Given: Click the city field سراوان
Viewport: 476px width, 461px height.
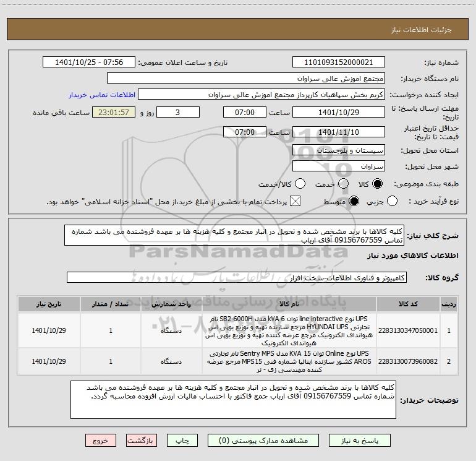Looking at the screenshot, I should pyautogui.click(x=339, y=166).
